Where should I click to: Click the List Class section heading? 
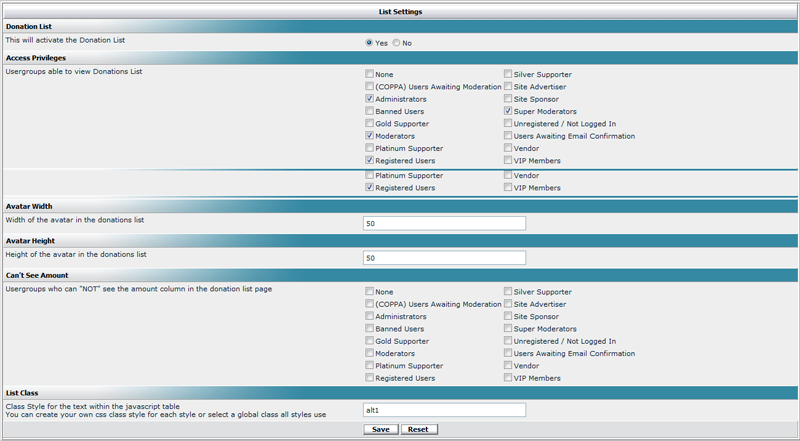click(22, 393)
